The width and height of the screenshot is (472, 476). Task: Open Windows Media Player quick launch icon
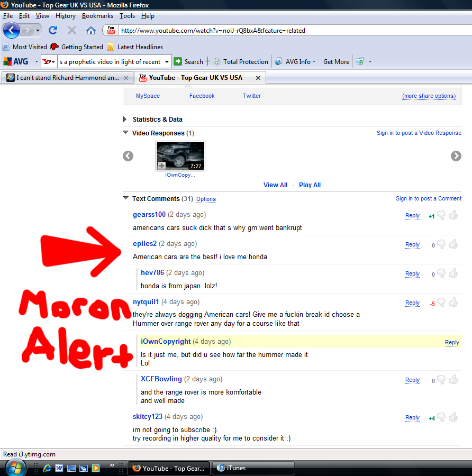[x=96, y=468]
